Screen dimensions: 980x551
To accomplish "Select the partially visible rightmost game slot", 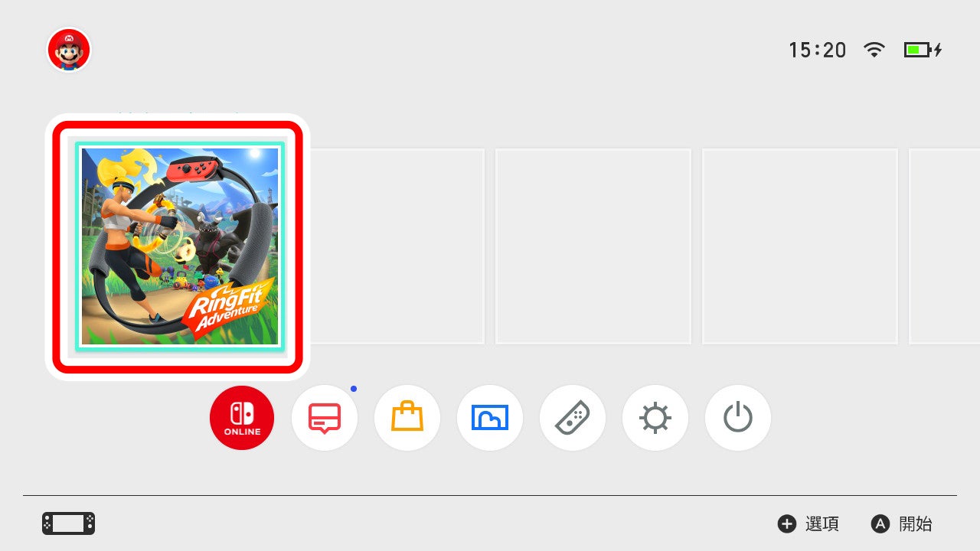I will [944, 246].
